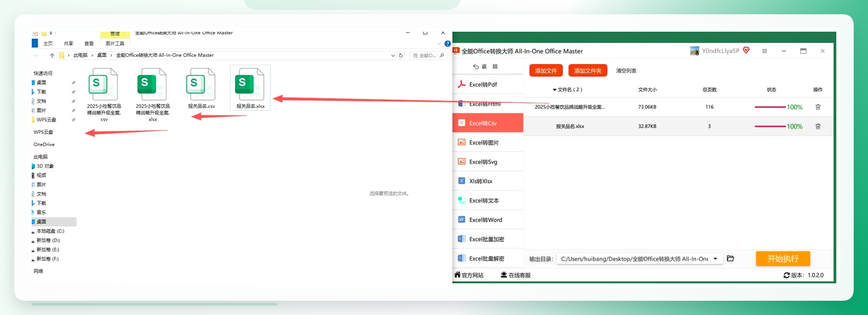
Task: Select 2025小吃餐饮品牌战略升级全案.xlsx in Explorer
Action: coord(153,94)
